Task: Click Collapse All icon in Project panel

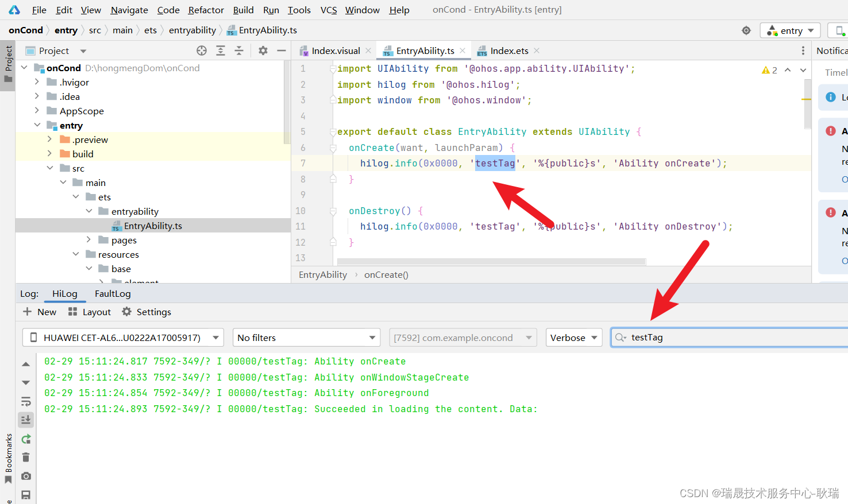Action: (239, 51)
